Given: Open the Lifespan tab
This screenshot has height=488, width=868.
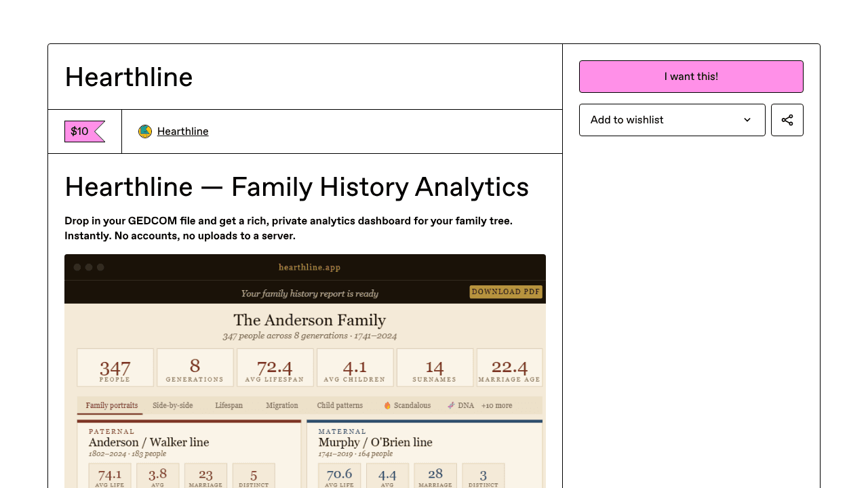Looking at the screenshot, I should pos(229,405).
